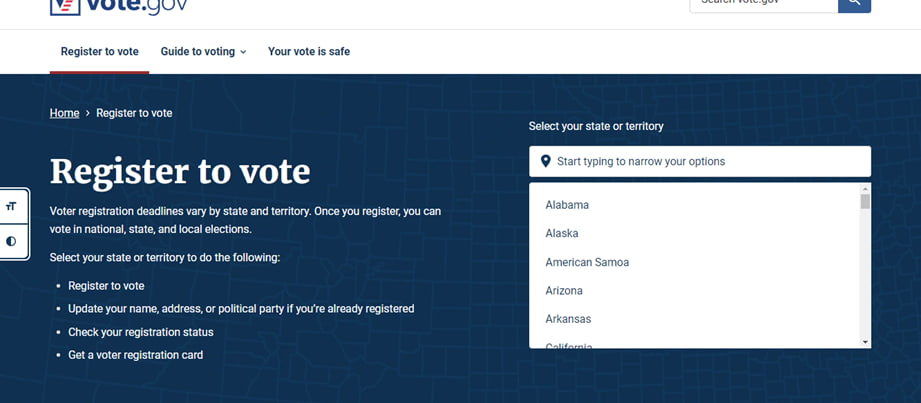Click the scroll down arrow in state list
This screenshot has height=403, width=921.
pyautogui.click(x=865, y=342)
